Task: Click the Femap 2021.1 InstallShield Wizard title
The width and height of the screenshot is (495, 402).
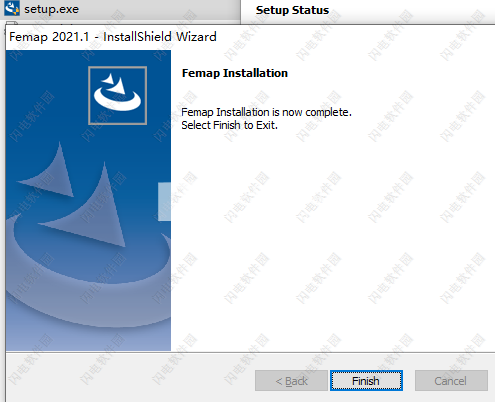Action: (x=113, y=37)
